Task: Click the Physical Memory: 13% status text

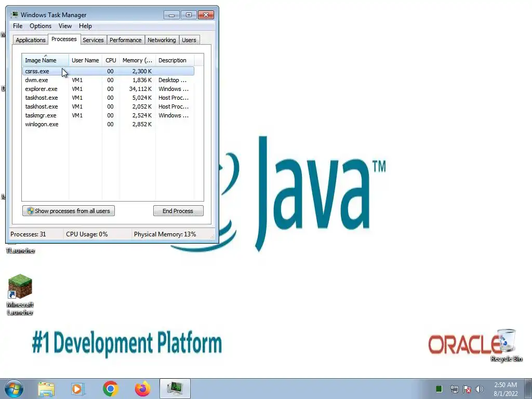Action: (165, 234)
